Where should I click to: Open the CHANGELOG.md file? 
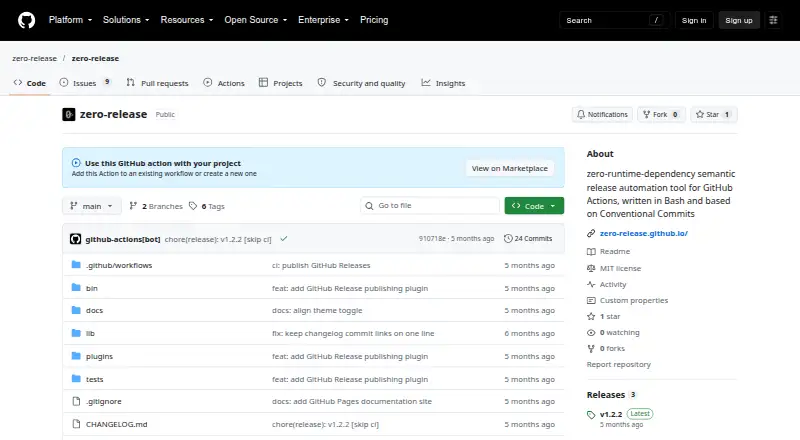116,424
